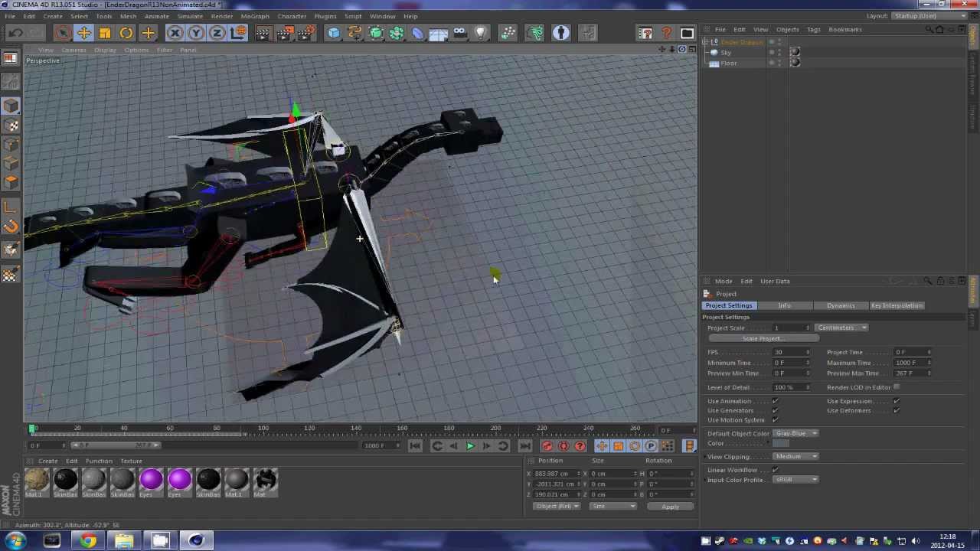Select the Scale tool in top toolbar
Screen dimensions: 980x551
(105, 33)
